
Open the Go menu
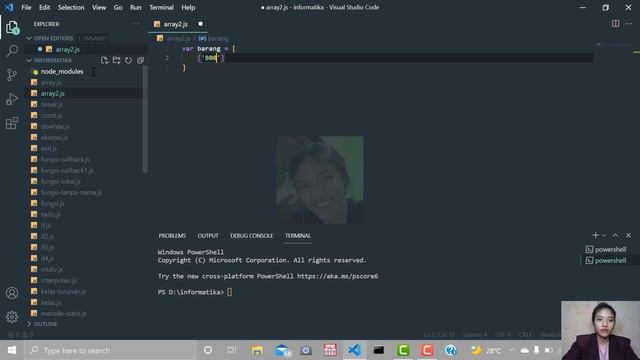tap(118, 7)
